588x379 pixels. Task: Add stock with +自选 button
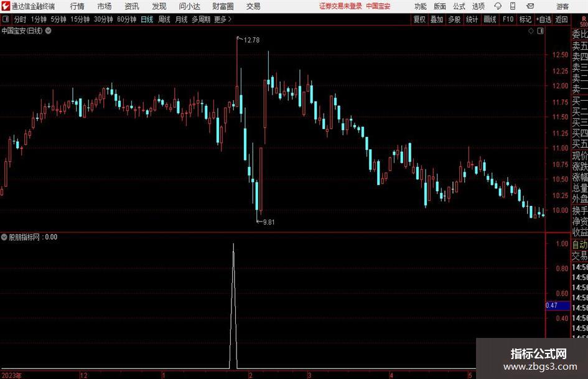tap(544, 19)
